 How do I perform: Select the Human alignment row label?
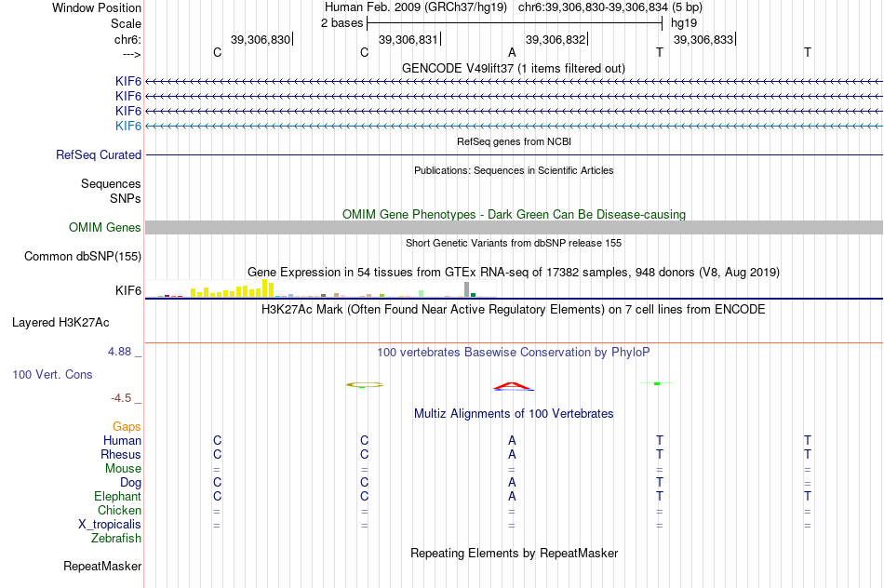[x=122, y=441]
